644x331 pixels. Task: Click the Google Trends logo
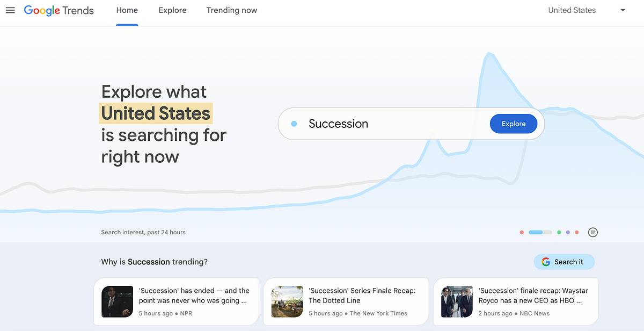59,11
